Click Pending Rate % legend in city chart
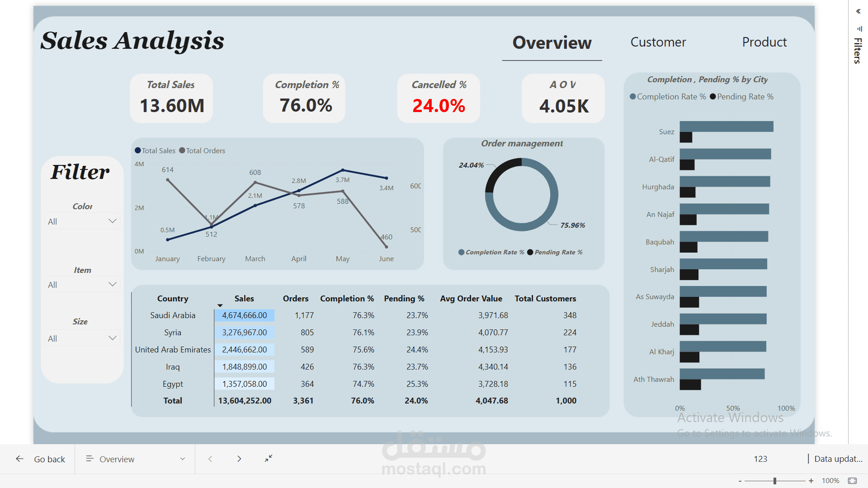 tap(741, 97)
